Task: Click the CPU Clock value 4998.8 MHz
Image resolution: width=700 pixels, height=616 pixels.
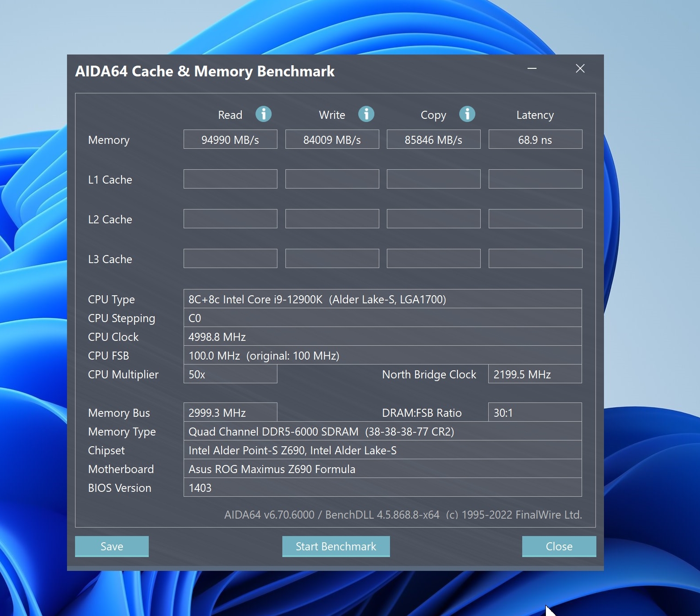Action: (x=382, y=336)
